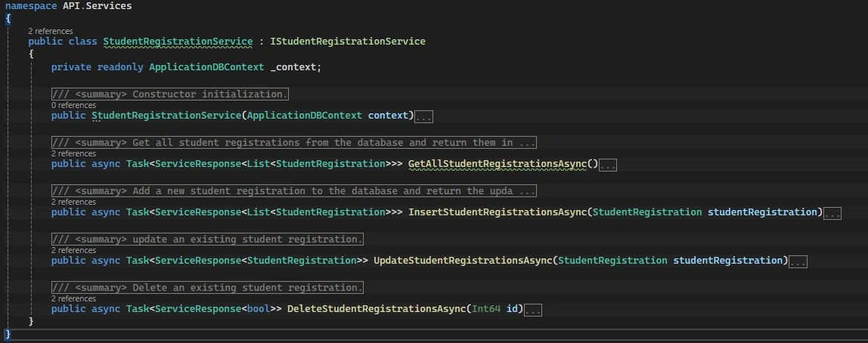
Task: Expand collapsed InsertStudentRegistrationsAsync body ellipsis
Action: click(x=832, y=213)
